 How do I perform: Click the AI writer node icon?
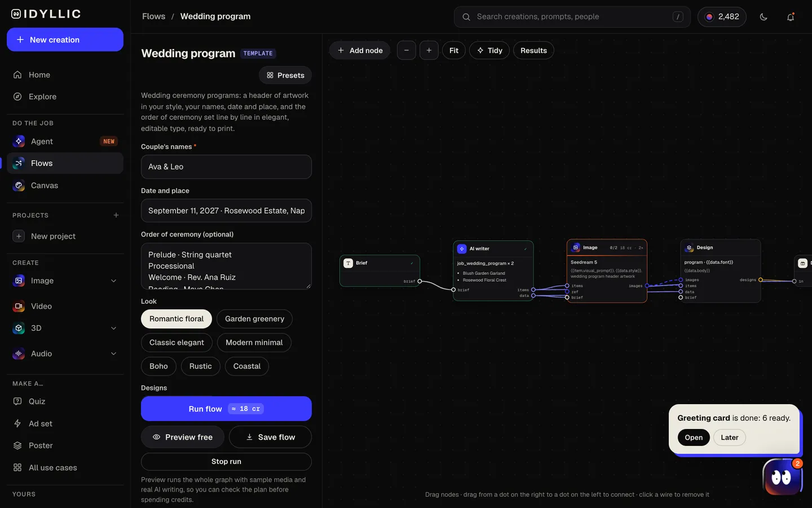point(462,248)
